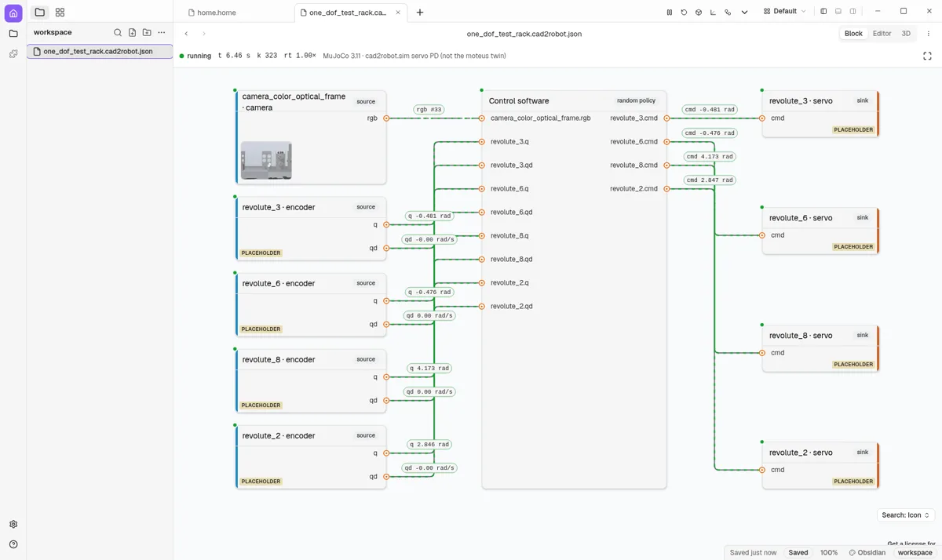Click the camera preview thumbnail
942x560 pixels.
pos(266,160)
